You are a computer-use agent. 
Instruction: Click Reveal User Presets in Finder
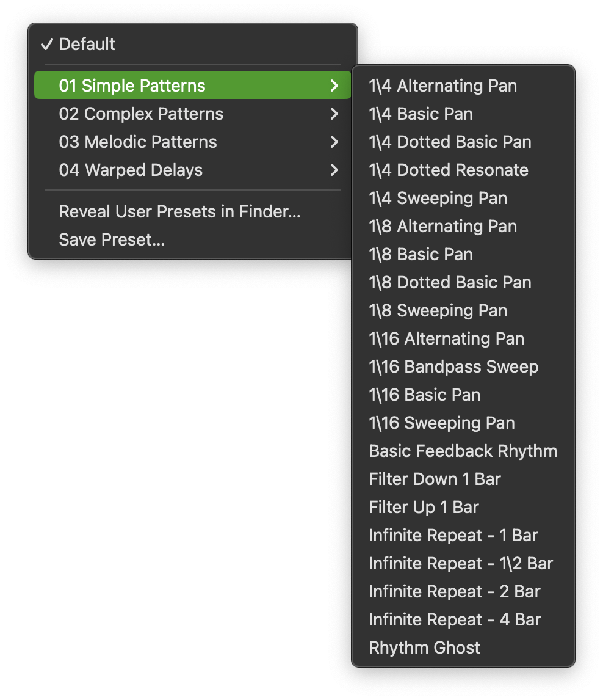click(193, 211)
